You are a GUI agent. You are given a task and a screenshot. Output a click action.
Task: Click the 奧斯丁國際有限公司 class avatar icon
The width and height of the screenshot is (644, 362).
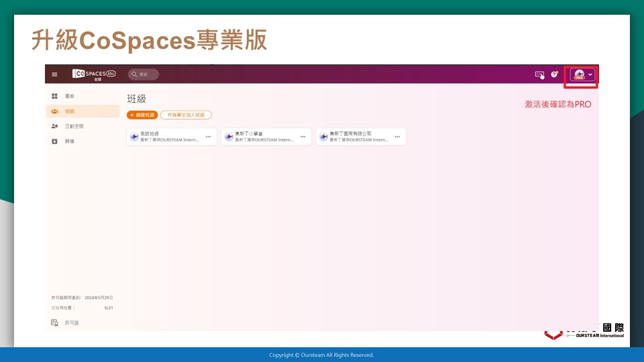pos(323,137)
